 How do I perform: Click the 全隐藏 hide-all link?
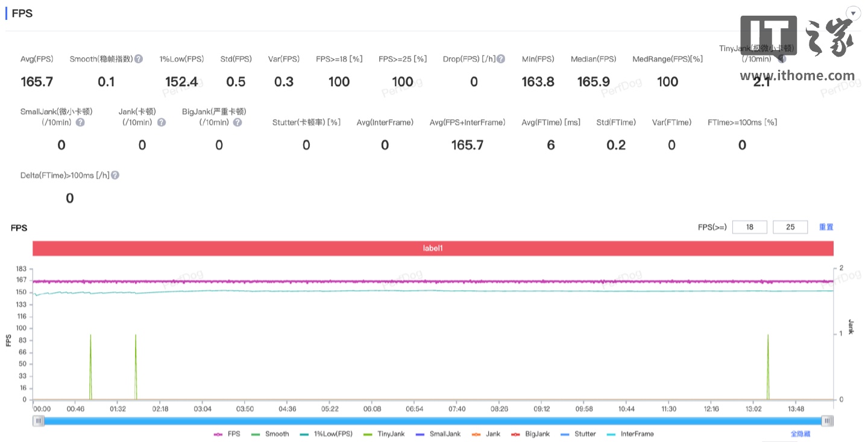800,434
